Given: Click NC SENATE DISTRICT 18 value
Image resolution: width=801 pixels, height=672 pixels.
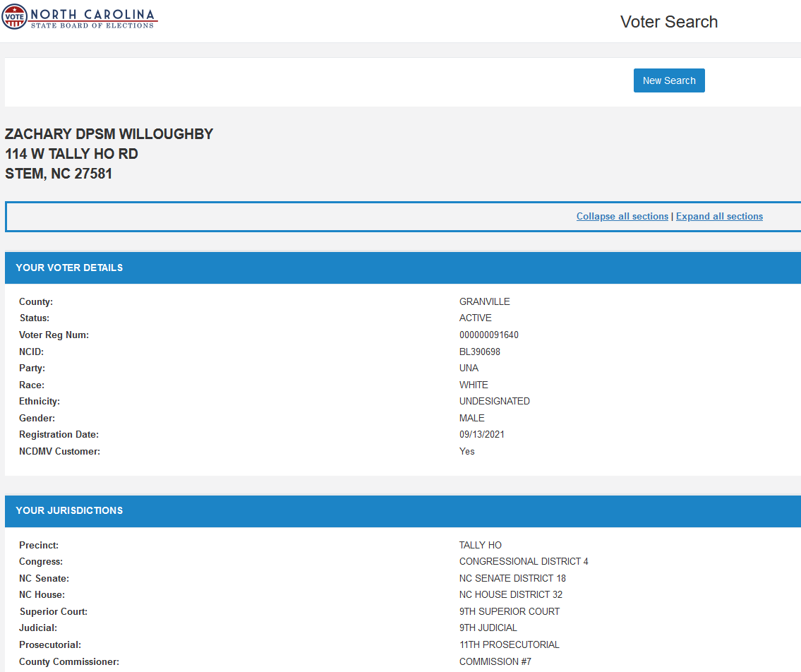Looking at the screenshot, I should (512, 579).
